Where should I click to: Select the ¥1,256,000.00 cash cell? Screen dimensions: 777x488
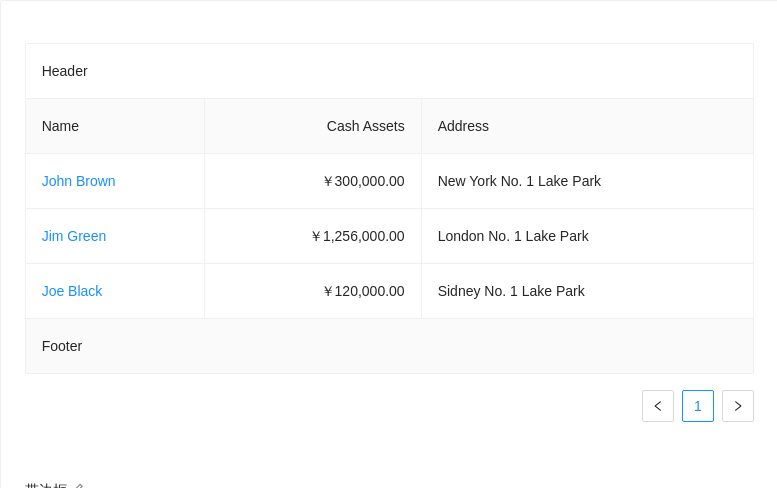click(x=357, y=236)
